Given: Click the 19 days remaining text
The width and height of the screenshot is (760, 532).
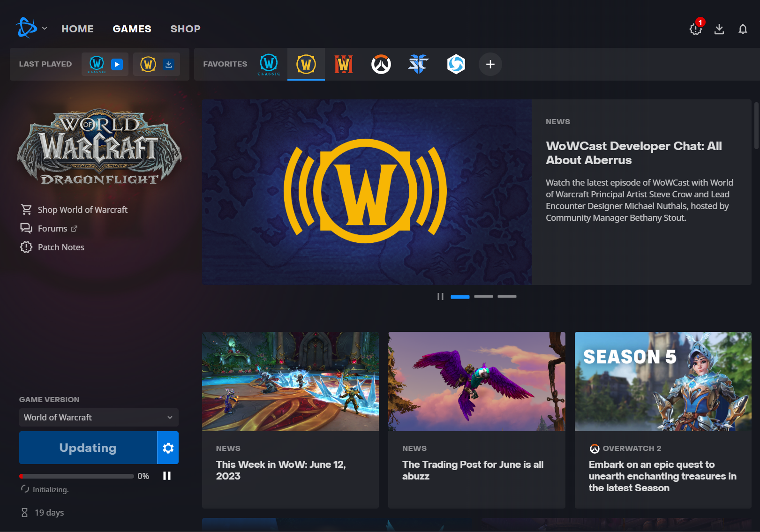Looking at the screenshot, I should (x=49, y=512).
